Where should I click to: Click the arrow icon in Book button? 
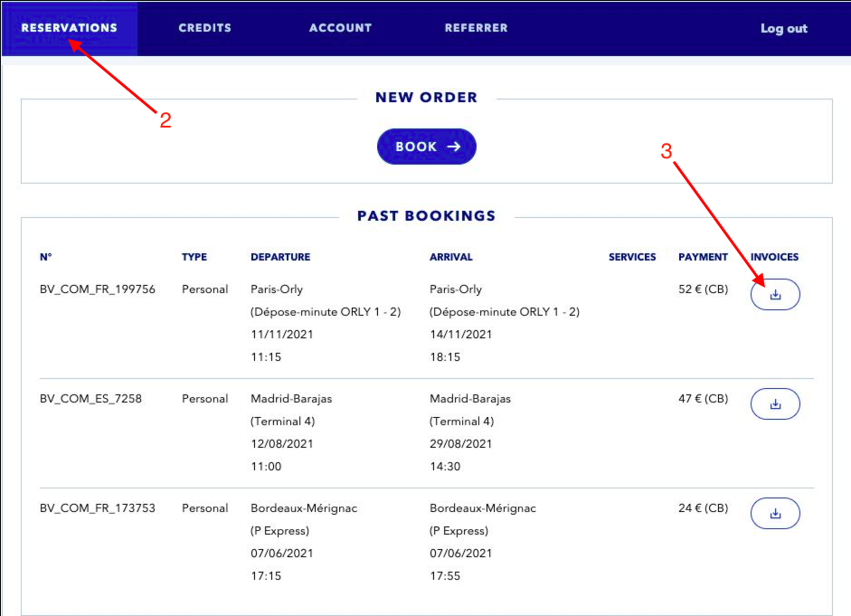(454, 147)
